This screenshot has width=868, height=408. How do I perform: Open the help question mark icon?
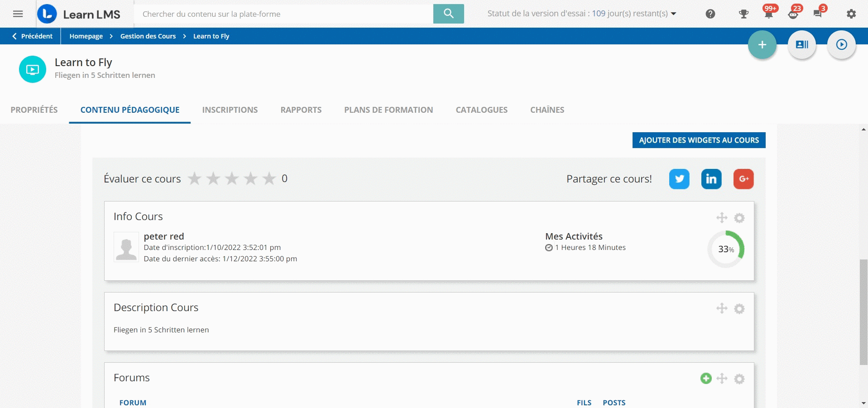click(x=710, y=14)
